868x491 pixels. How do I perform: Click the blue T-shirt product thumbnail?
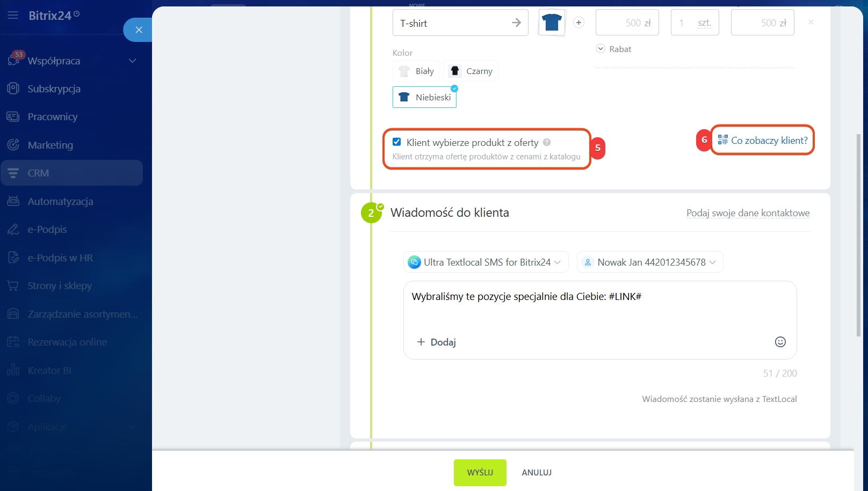(552, 23)
